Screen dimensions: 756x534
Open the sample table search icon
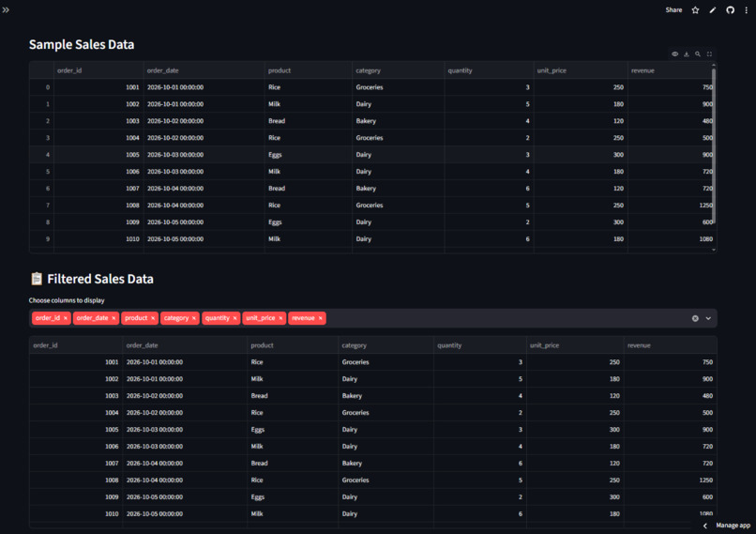(698, 54)
